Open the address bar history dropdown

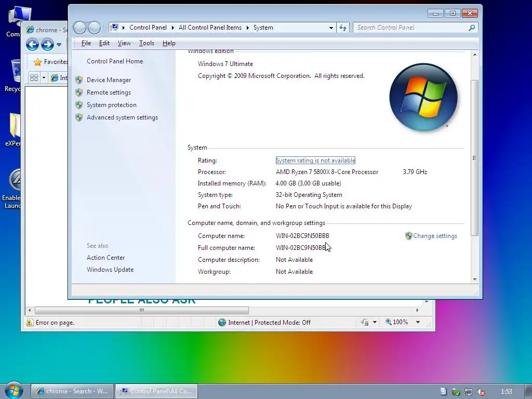tap(331, 28)
